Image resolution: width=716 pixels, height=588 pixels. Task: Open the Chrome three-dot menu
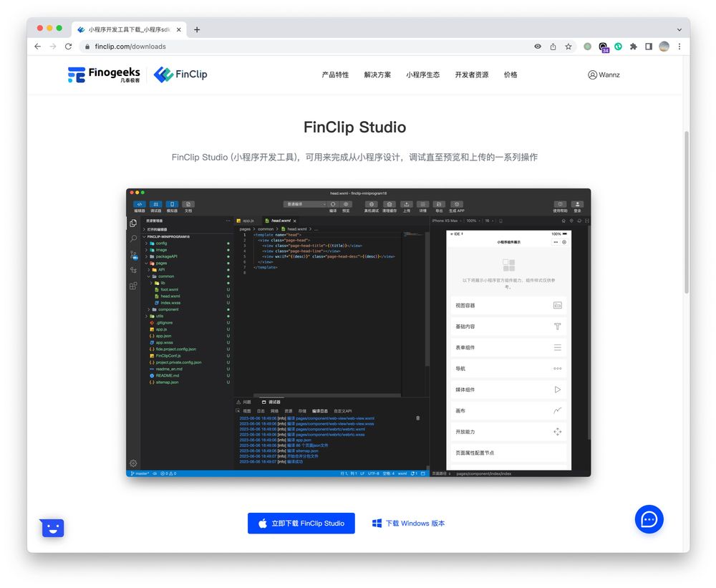click(679, 47)
